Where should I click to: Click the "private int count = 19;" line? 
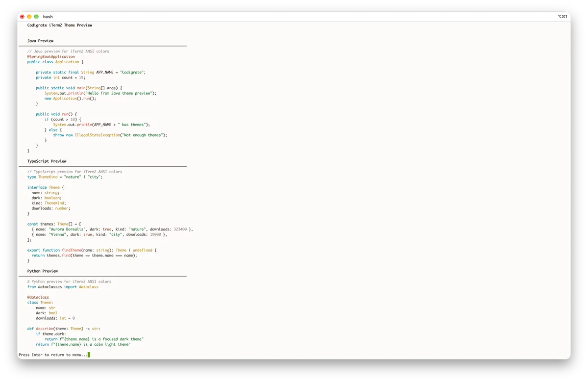pyautogui.click(x=61, y=77)
